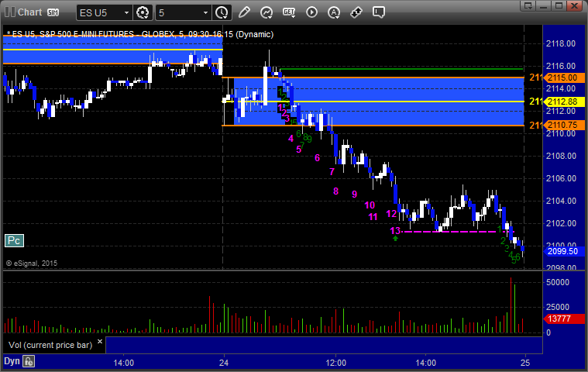Click the 25 date axis label
588x372 pixels.
click(x=525, y=363)
